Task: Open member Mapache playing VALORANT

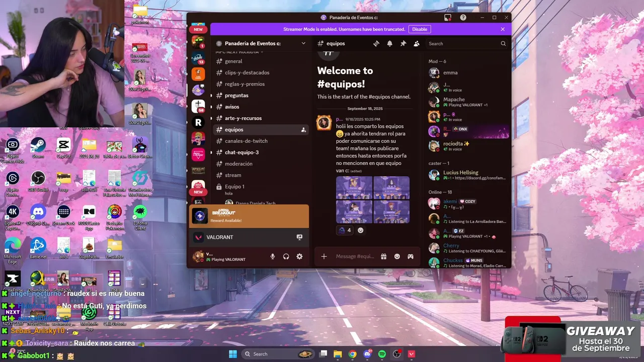Action: click(x=467, y=102)
